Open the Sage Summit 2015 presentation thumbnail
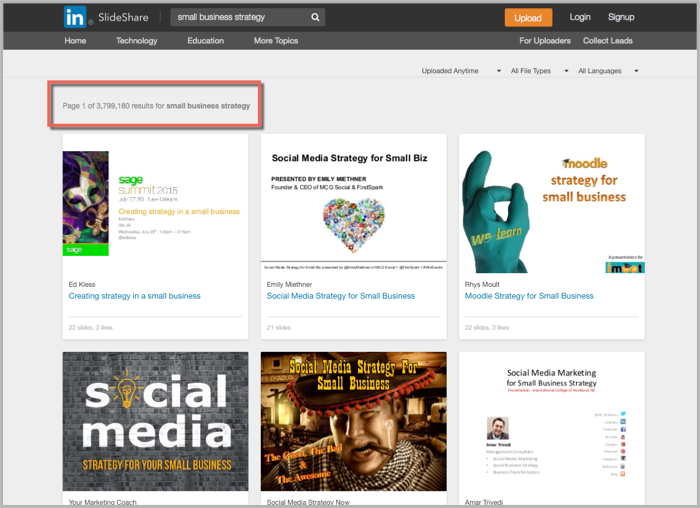The width and height of the screenshot is (700, 508). pyautogui.click(x=155, y=204)
